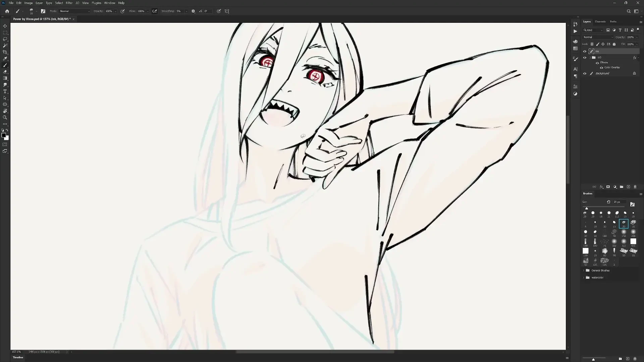The height and width of the screenshot is (362, 644).
Task: Open the Window menu
Action: pyautogui.click(x=110, y=3)
